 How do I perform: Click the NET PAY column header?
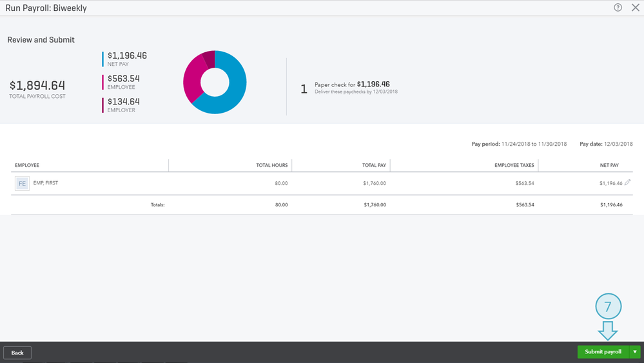tap(609, 165)
